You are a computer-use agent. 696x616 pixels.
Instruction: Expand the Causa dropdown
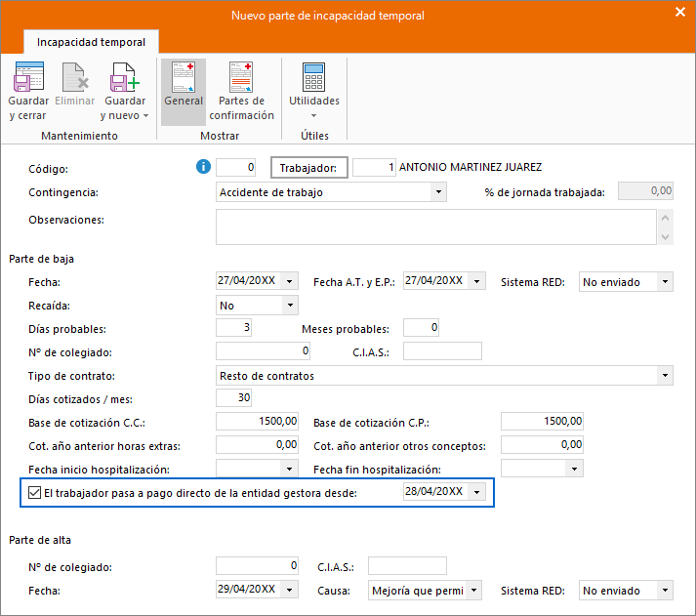tap(473, 591)
